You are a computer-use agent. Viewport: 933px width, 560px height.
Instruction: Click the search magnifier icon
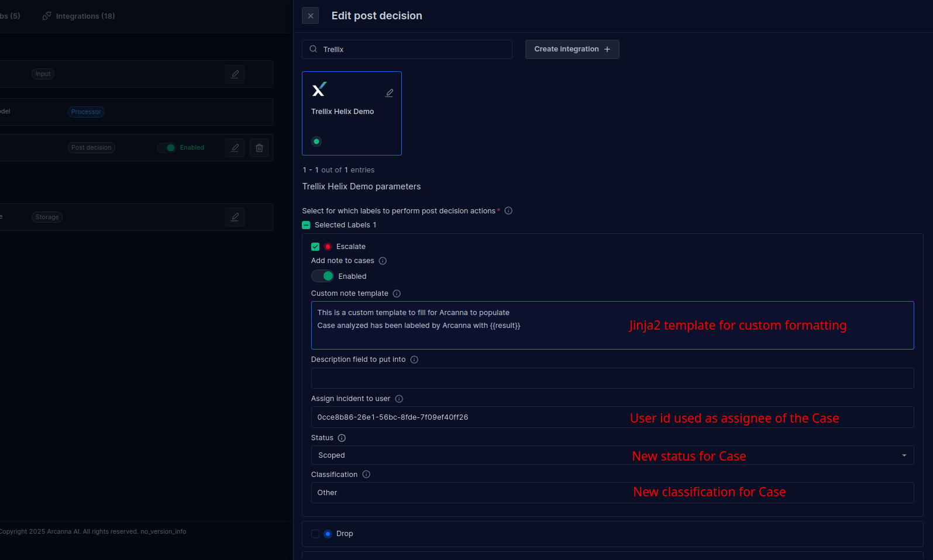(314, 49)
